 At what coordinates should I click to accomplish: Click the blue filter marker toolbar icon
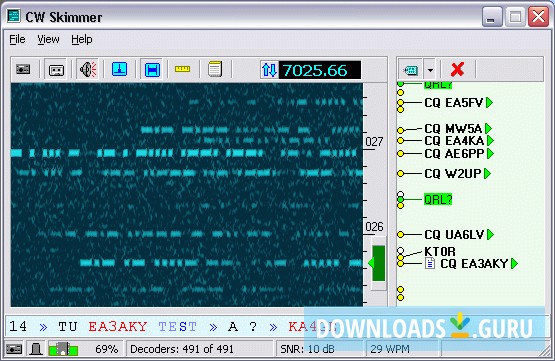click(x=119, y=69)
